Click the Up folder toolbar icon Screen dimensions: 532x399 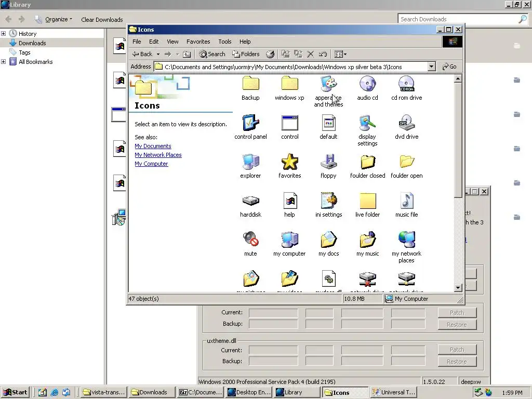[187, 54]
